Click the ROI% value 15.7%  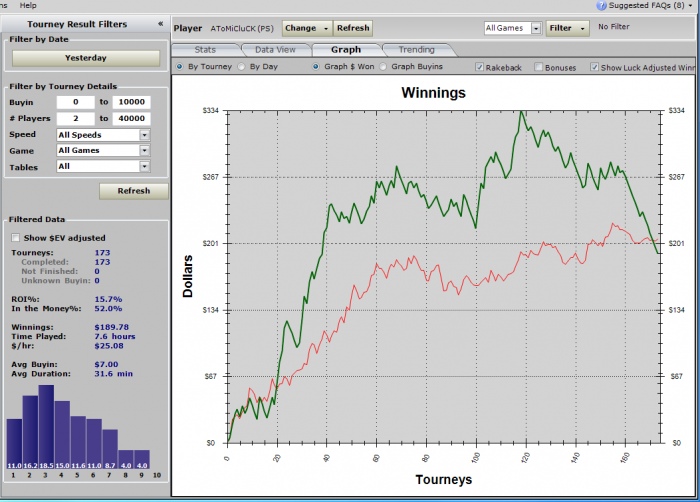tap(108, 299)
